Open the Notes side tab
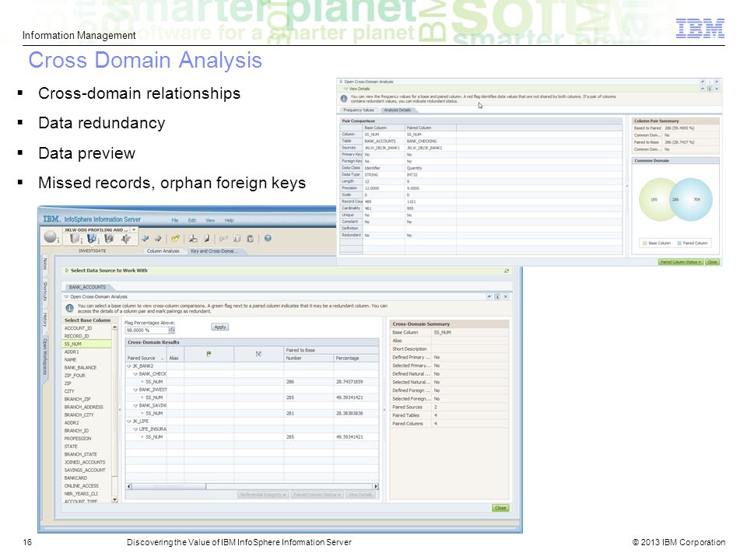747x560 pixels. pyautogui.click(x=45, y=264)
